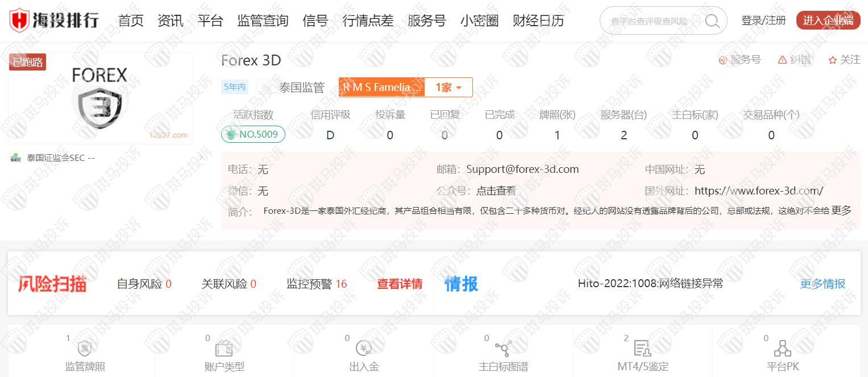Screen dimensions: 868x377
Task: Open the 出入金 deposit icon
Action: coord(364,349)
